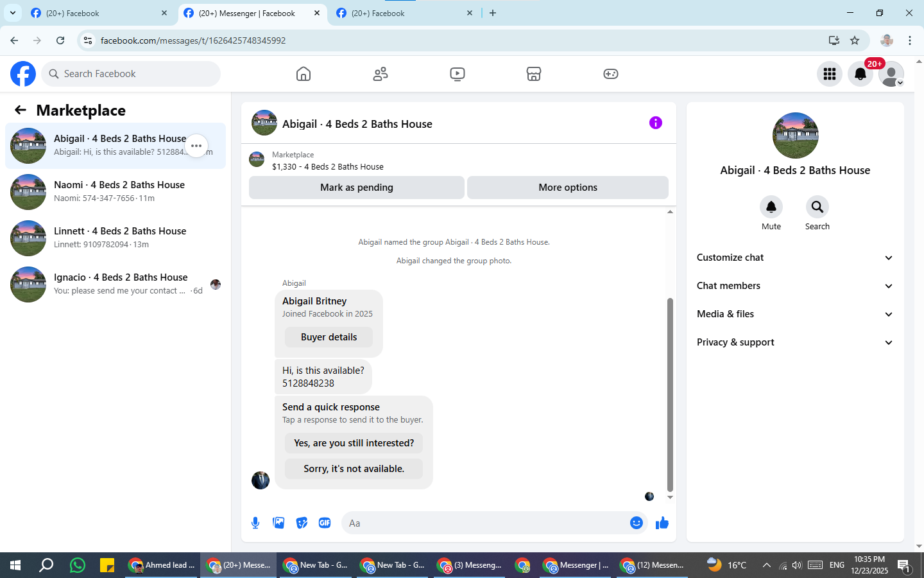Switch to the first Facebook browser tab
924x578 pixels.
tap(99, 13)
